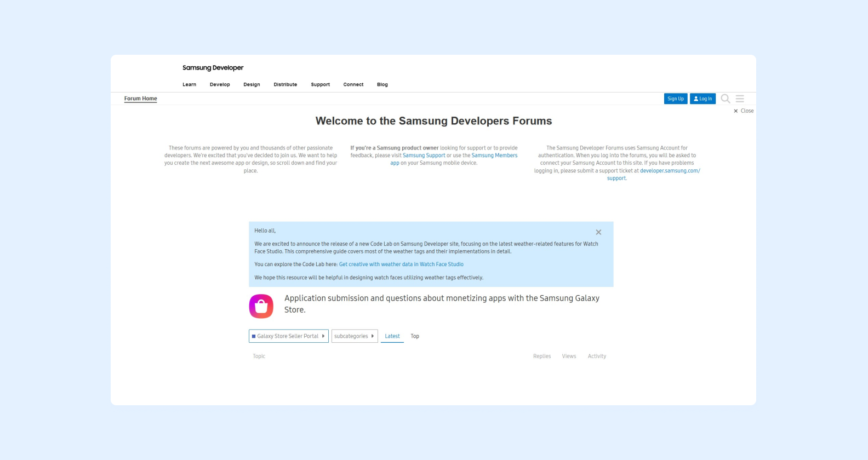Open the Watch Face Studio Code Lab link

[x=401, y=264]
